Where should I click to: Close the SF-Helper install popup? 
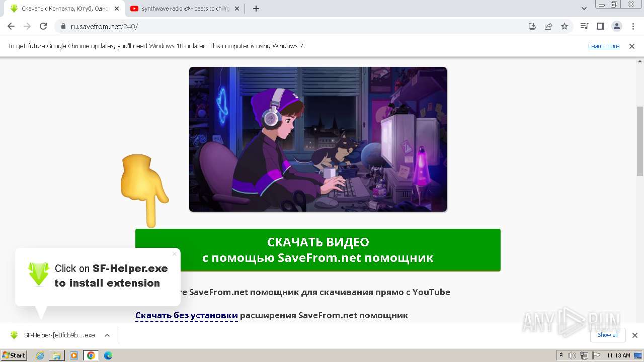(175, 254)
